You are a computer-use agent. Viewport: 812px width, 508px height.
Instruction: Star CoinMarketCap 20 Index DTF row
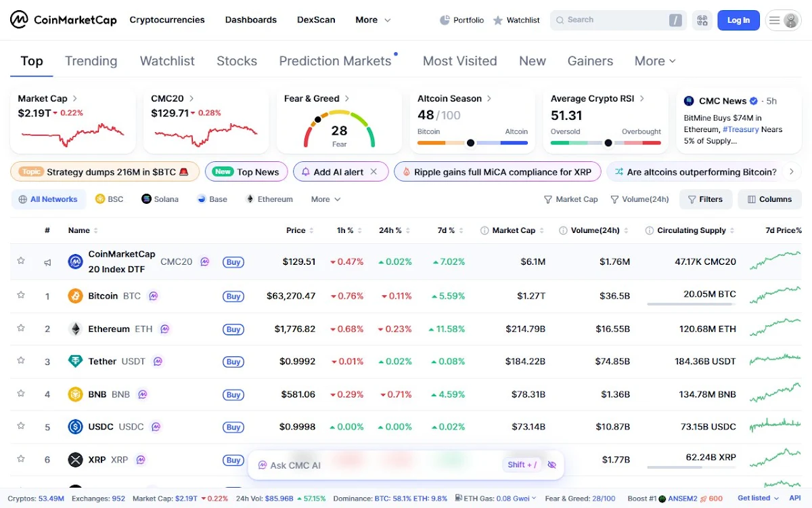(21, 261)
